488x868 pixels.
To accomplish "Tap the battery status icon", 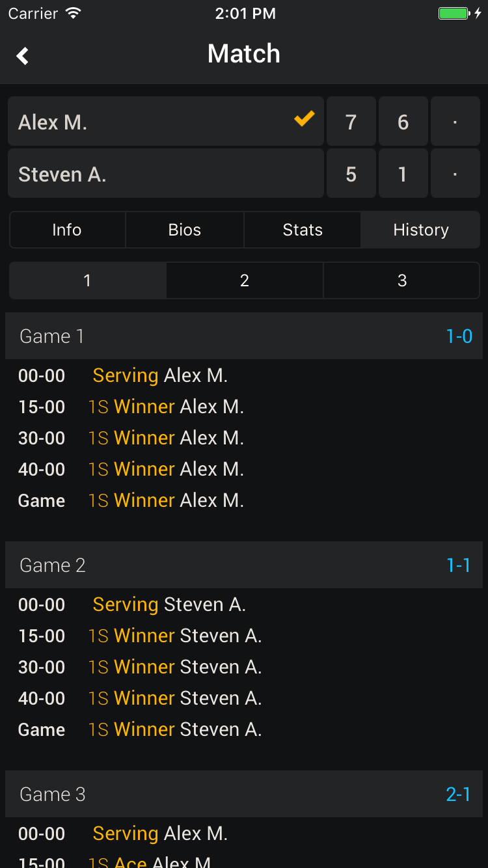I will [454, 14].
